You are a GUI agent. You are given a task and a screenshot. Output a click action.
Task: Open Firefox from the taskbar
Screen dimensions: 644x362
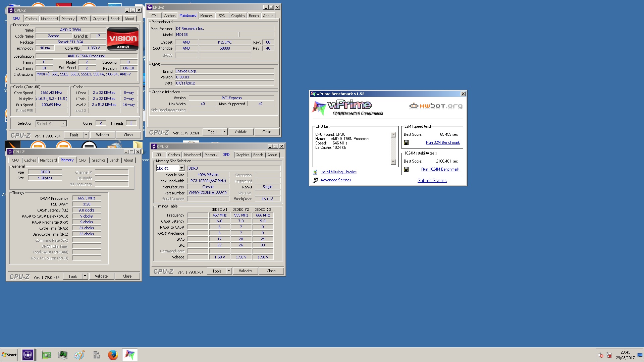coord(113,355)
